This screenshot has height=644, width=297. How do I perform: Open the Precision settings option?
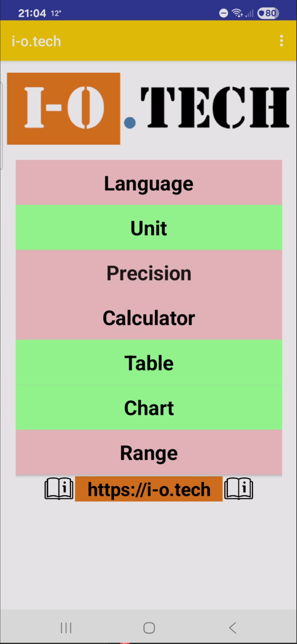click(x=149, y=273)
